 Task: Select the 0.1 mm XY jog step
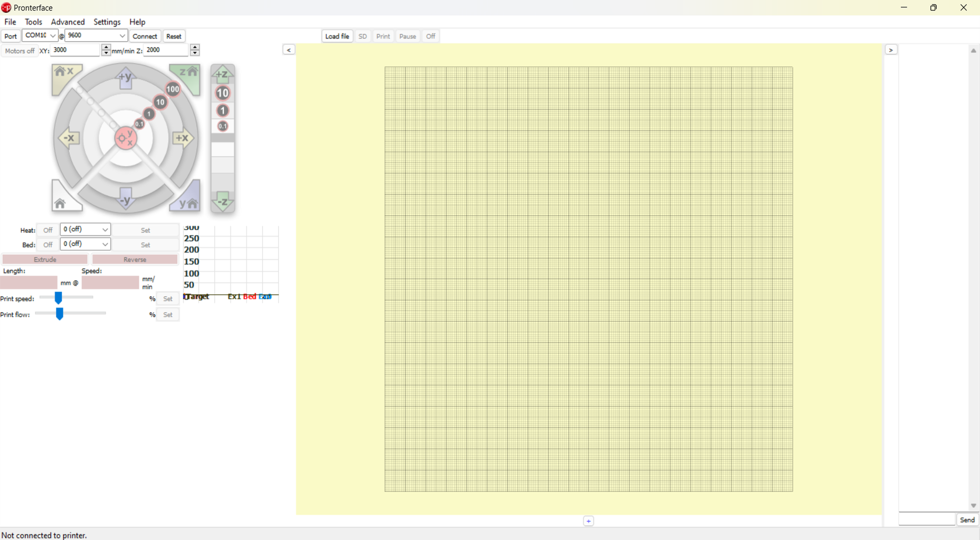(139, 124)
